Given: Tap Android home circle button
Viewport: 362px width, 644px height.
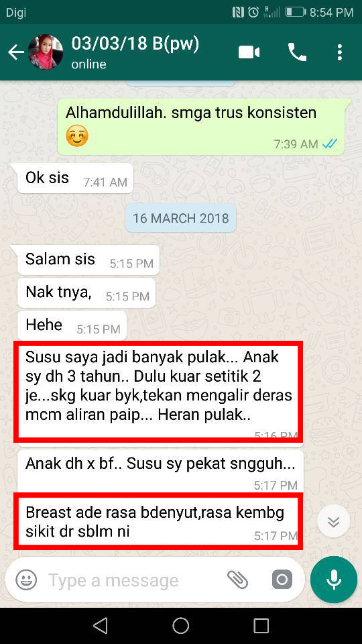Looking at the screenshot, I should coord(180,626).
